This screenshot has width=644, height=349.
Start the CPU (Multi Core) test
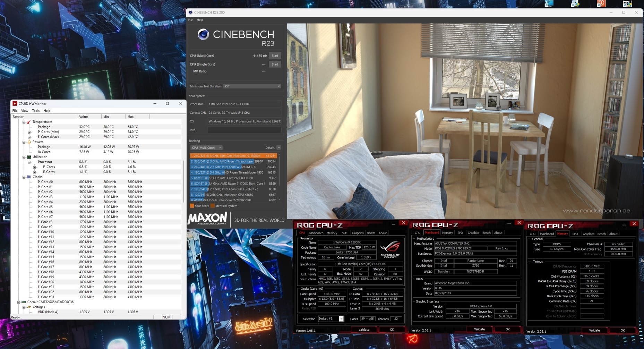click(275, 56)
